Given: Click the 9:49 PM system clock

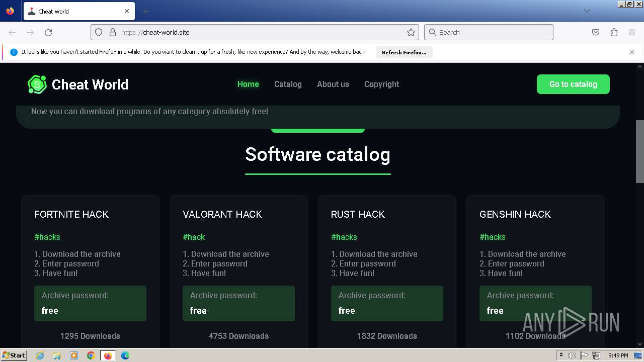Looking at the screenshot, I should click(x=618, y=355).
